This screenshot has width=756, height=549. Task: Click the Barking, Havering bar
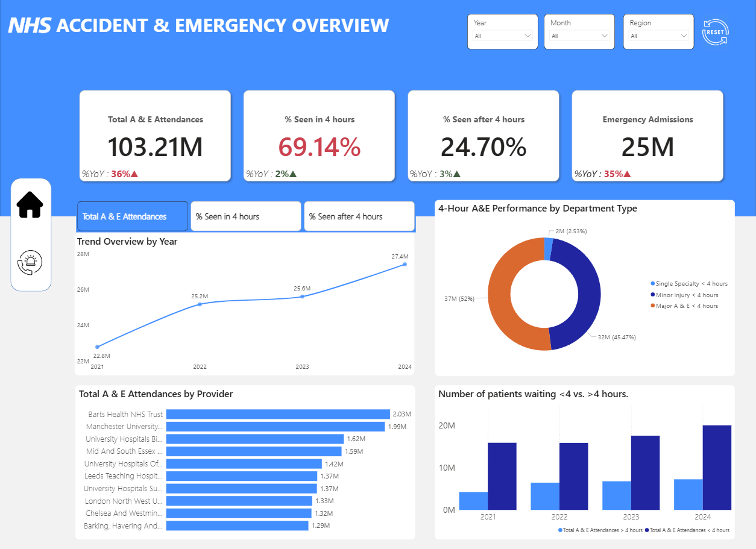point(238,525)
